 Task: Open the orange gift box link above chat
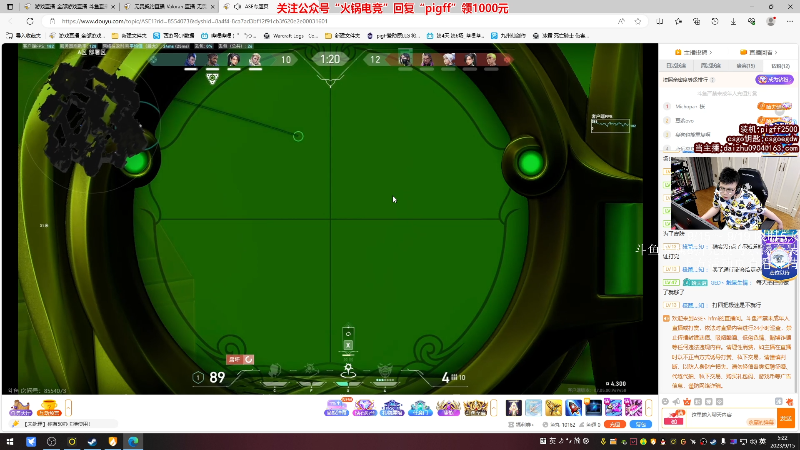758,52
